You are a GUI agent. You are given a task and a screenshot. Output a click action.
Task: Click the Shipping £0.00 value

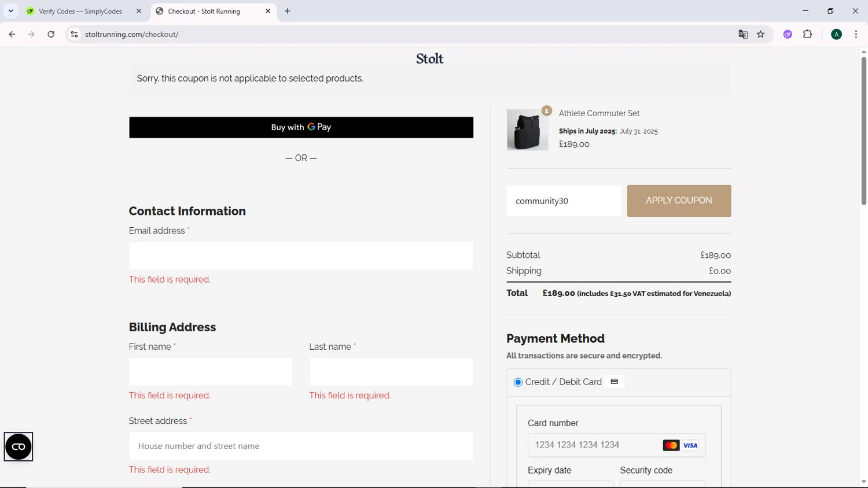tap(720, 271)
